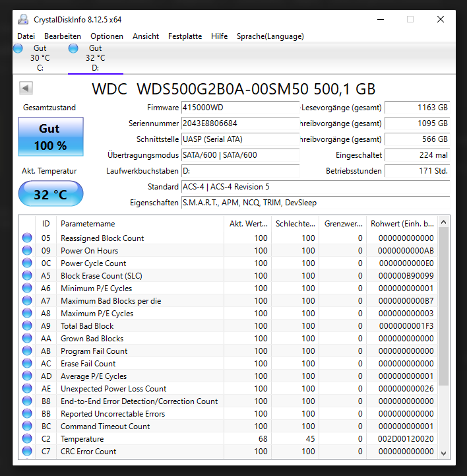Click the Eingeschaltet value 224 mal
Viewport: 467px width, 476px height.
pyautogui.click(x=418, y=155)
